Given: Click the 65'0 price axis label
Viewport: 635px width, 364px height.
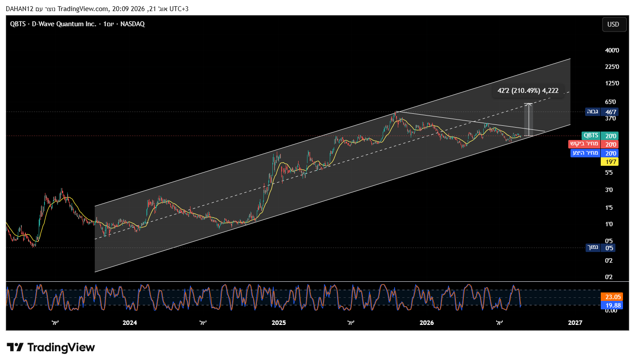Looking at the screenshot, I should (611, 102).
